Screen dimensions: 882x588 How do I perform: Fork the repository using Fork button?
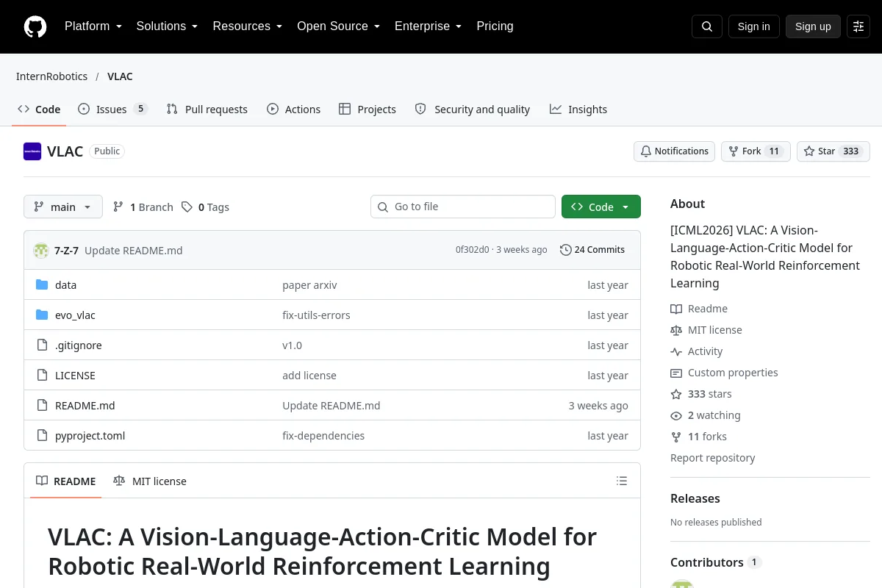tap(756, 151)
